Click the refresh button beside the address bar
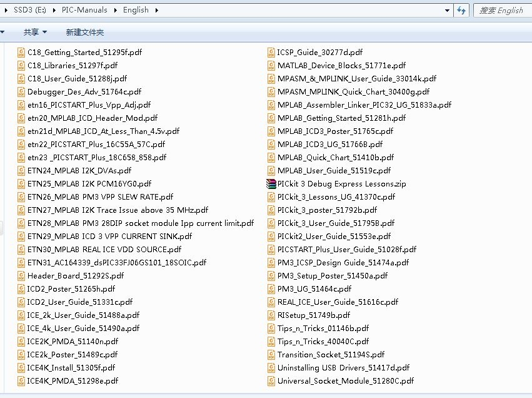The width and height of the screenshot is (532, 398). pos(461,10)
